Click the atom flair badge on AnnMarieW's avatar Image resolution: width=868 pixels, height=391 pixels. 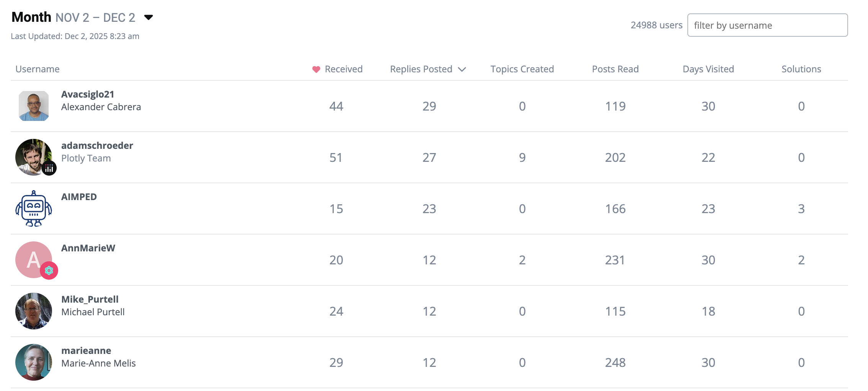[49, 271]
